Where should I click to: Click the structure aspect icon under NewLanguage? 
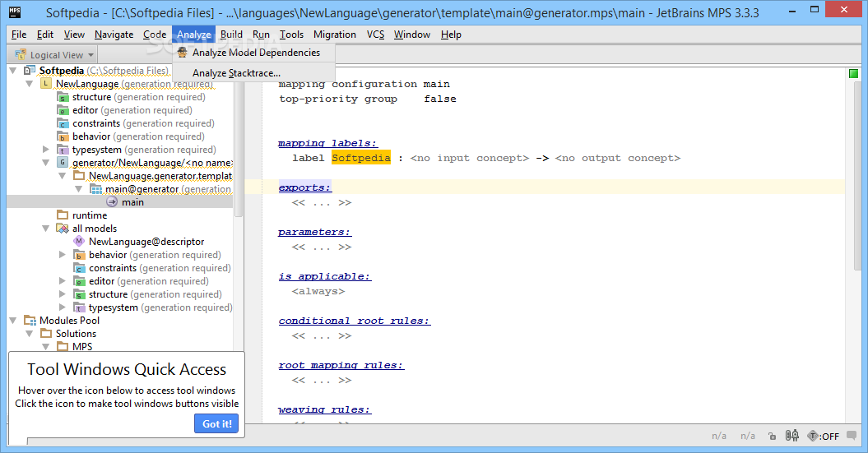point(63,97)
